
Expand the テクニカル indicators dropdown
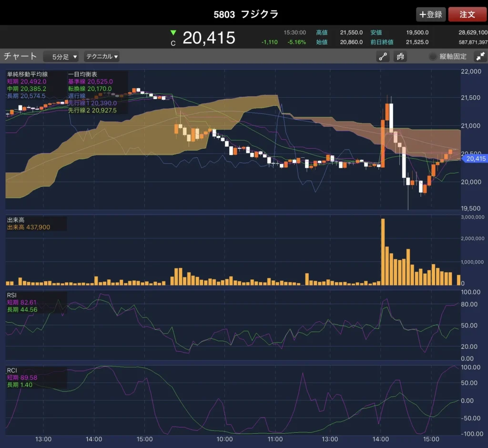[x=102, y=56]
